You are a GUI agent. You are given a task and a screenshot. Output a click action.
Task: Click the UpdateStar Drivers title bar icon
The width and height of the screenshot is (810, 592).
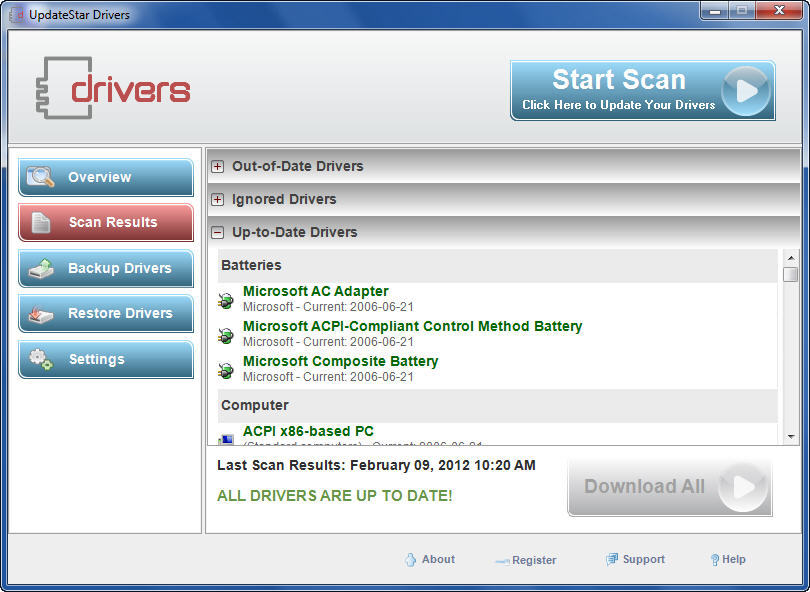pos(17,14)
